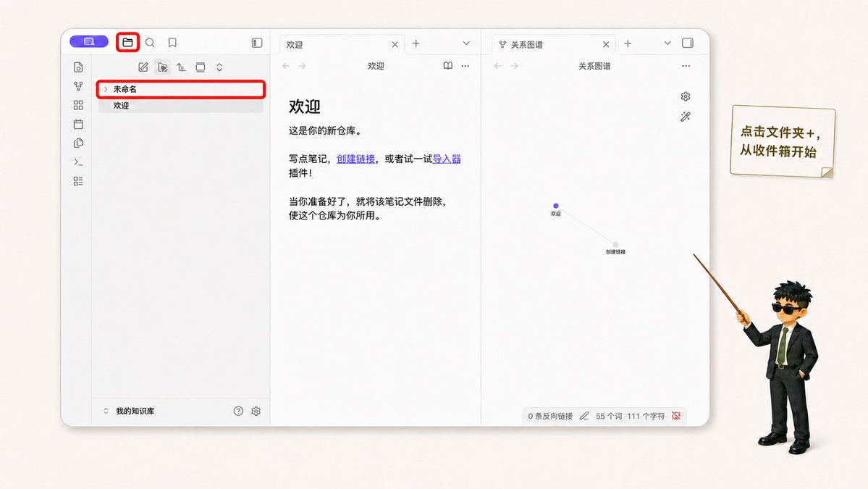Expand or collapse all folders in explorer
The width and height of the screenshot is (868, 489).
point(219,67)
